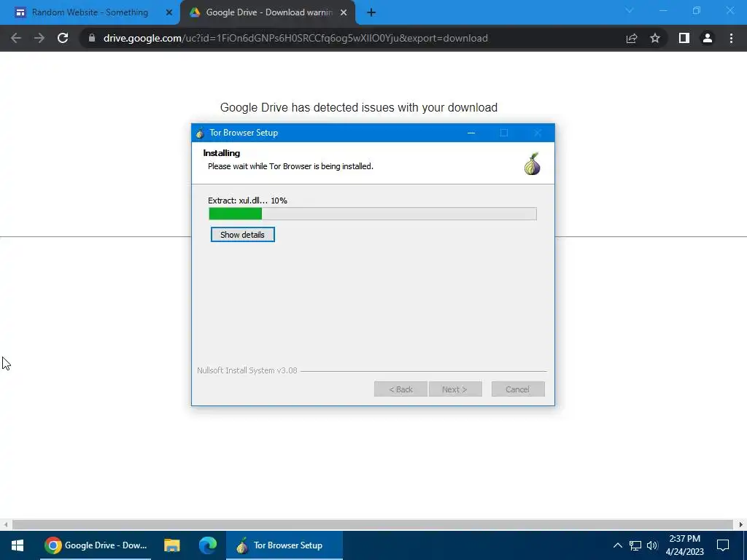Go back using Chrome's back arrow
Viewport: 747px width, 560px height.
pos(16,38)
